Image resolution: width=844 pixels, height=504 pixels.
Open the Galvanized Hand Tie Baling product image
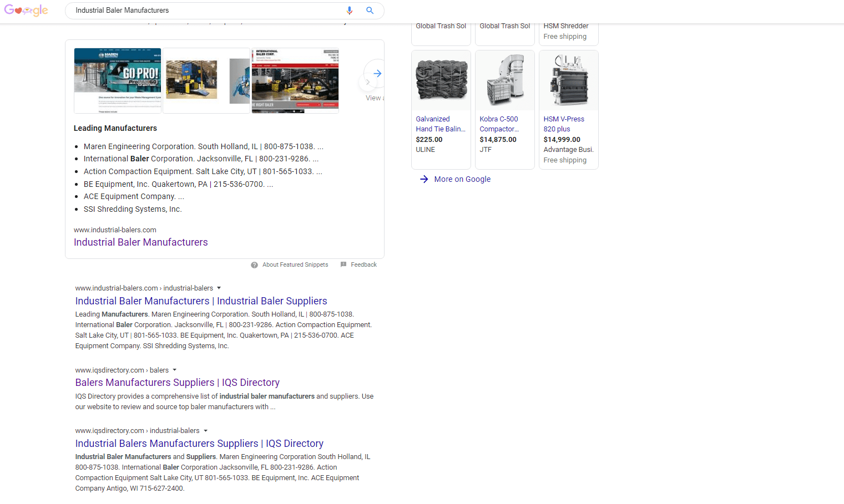(441, 81)
